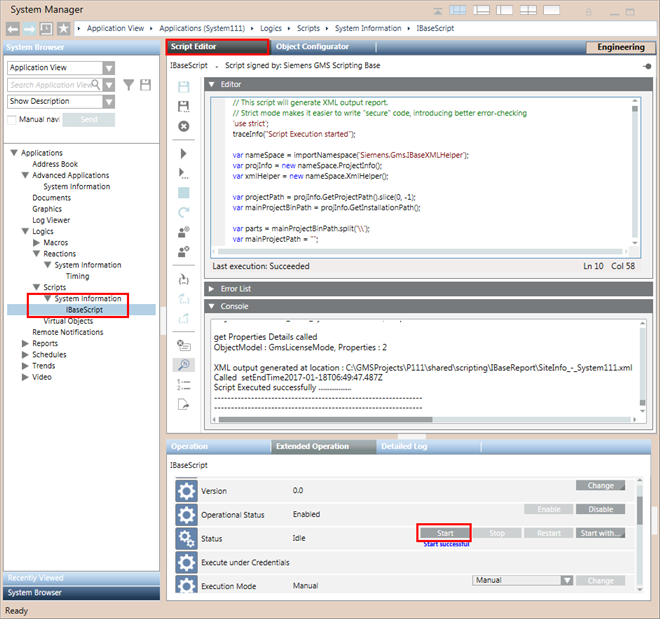Click the Disable button for Operational Status
The image size is (660, 619).
(x=601, y=509)
